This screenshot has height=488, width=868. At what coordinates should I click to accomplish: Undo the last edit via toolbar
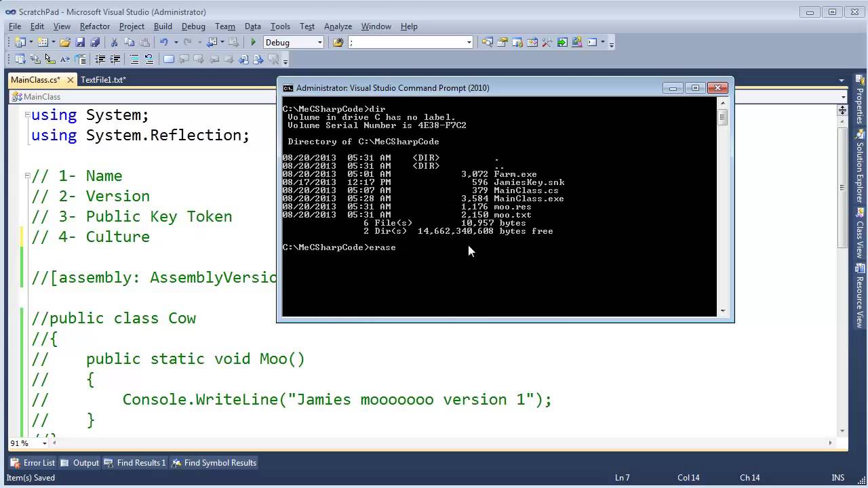tap(163, 42)
